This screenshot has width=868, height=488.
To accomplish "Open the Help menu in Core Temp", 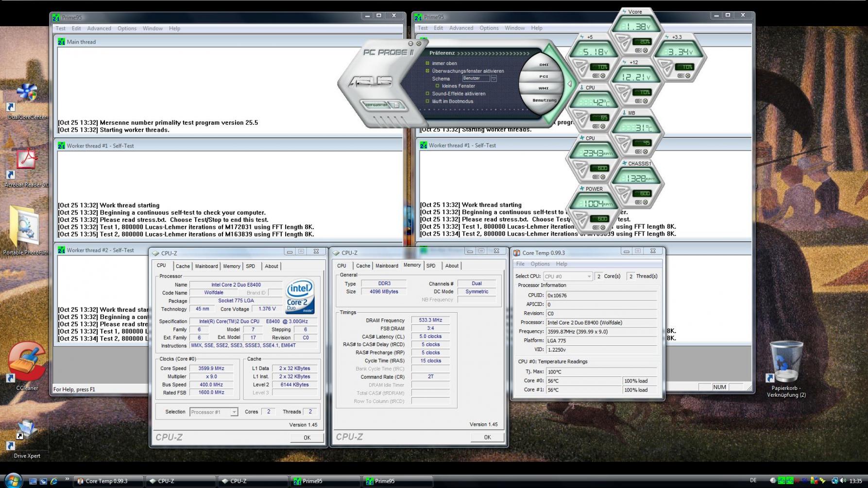I will point(562,264).
